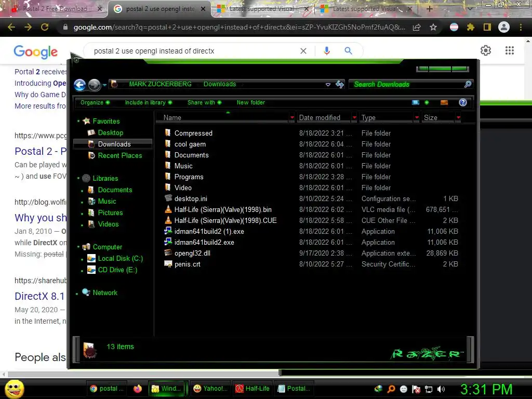Viewport: 532px width, 399px height.
Task: Click the Explorer back arrow button
Action: point(79,85)
